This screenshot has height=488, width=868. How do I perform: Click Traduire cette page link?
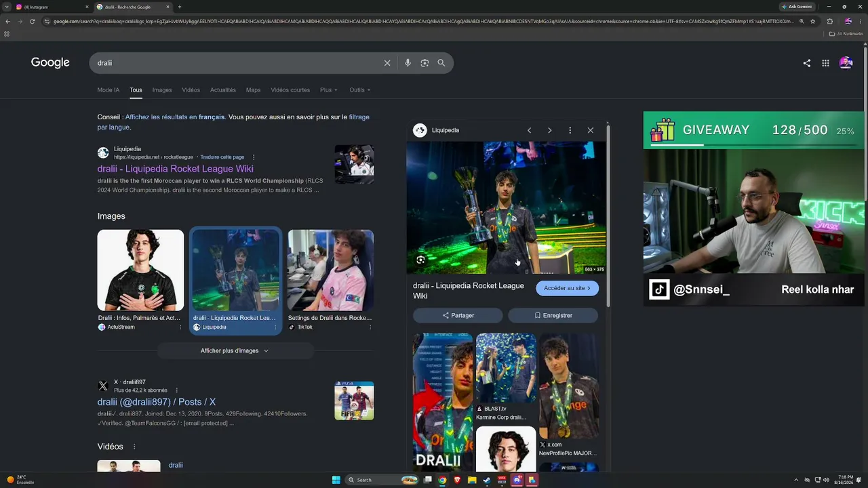pos(222,157)
